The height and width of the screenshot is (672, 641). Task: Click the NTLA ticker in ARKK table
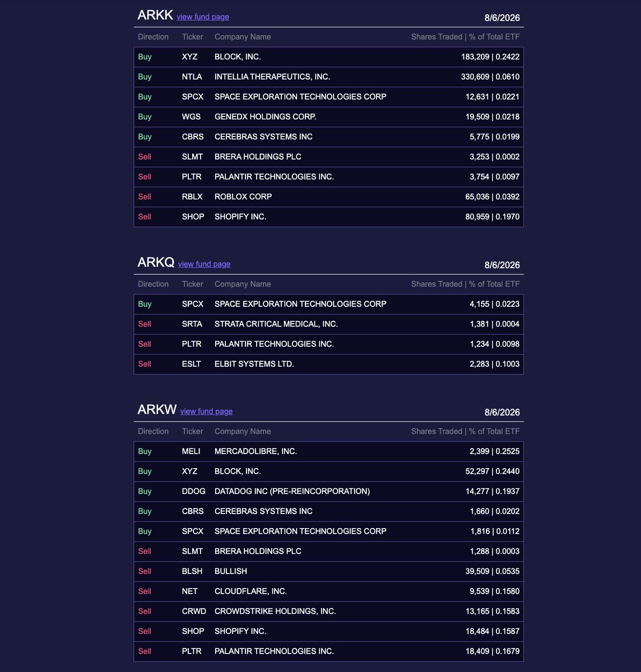[192, 77]
